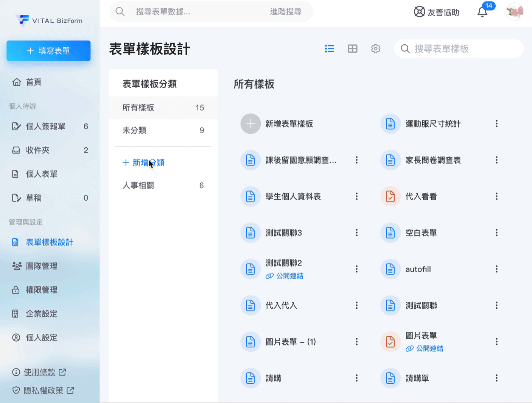Click the plus icon for 新增表單樣板
Screen dimensions: 532x403
pyautogui.click(x=250, y=124)
